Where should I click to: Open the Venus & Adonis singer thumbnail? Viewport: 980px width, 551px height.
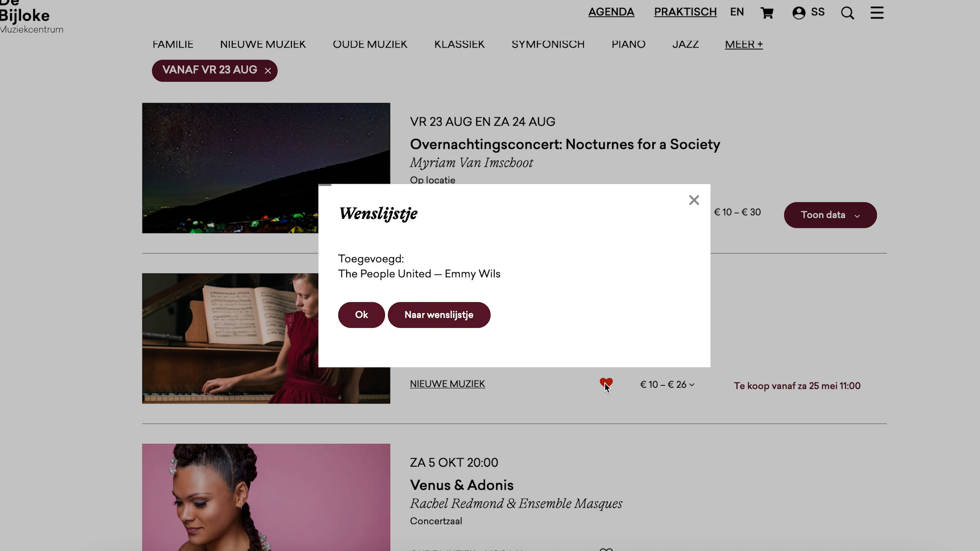point(266,497)
